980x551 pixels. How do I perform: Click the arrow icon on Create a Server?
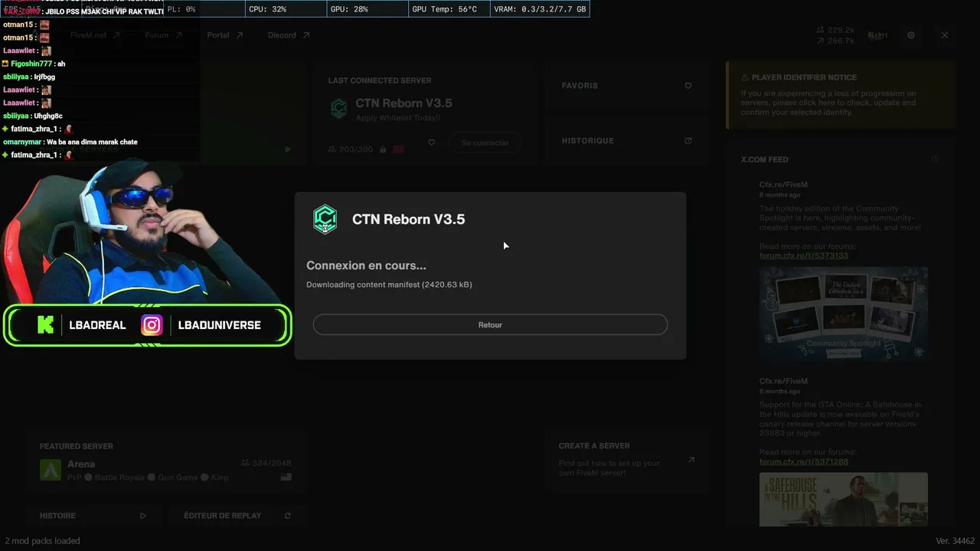coord(691,460)
